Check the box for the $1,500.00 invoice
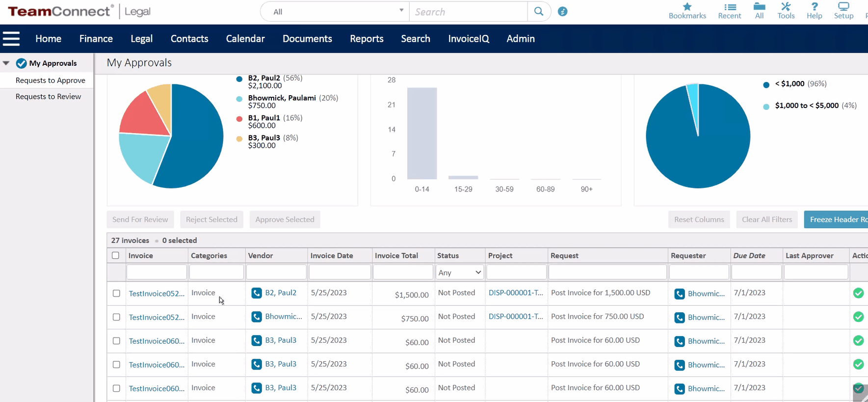Image resolution: width=868 pixels, height=402 pixels. 116,294
